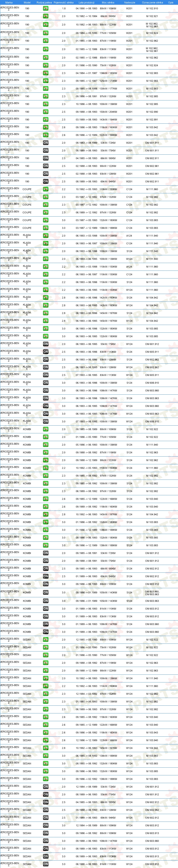The height and width of the screenshot is (868, 178).
Task: Click the Marka column header
Action: tap(9, 2)
